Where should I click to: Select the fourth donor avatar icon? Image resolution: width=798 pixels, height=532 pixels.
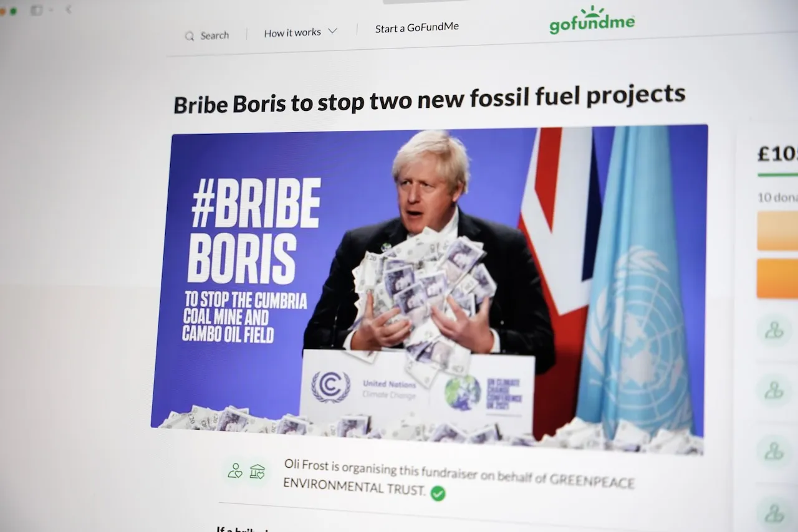point(774,513)
